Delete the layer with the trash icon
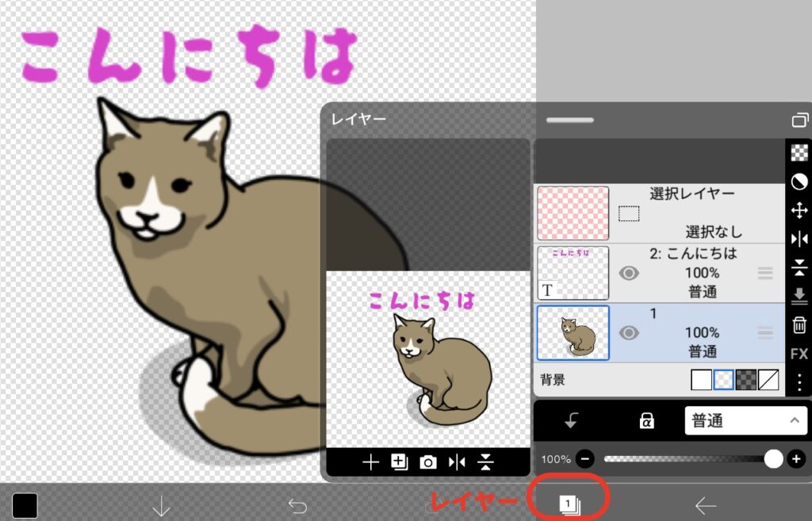 pos(799,326)
